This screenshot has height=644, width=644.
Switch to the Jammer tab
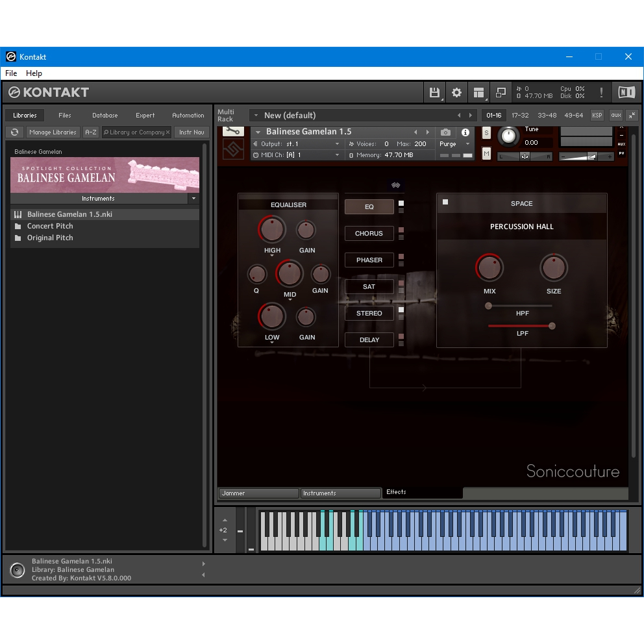tap(258, 493)
